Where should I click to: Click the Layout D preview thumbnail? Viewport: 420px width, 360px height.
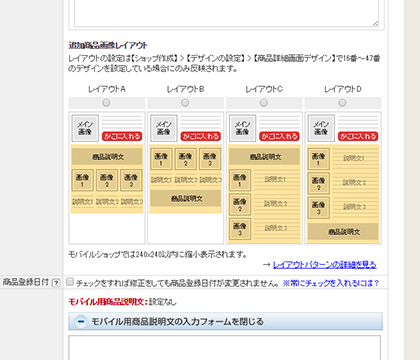coord(343,178)
